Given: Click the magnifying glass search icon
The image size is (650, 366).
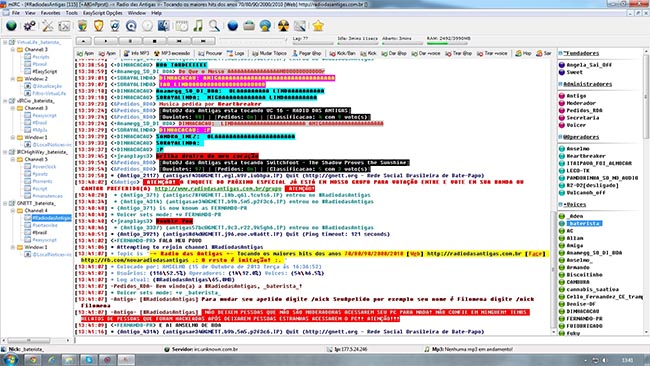Looking at the screenshot, I should coord(214,26).
